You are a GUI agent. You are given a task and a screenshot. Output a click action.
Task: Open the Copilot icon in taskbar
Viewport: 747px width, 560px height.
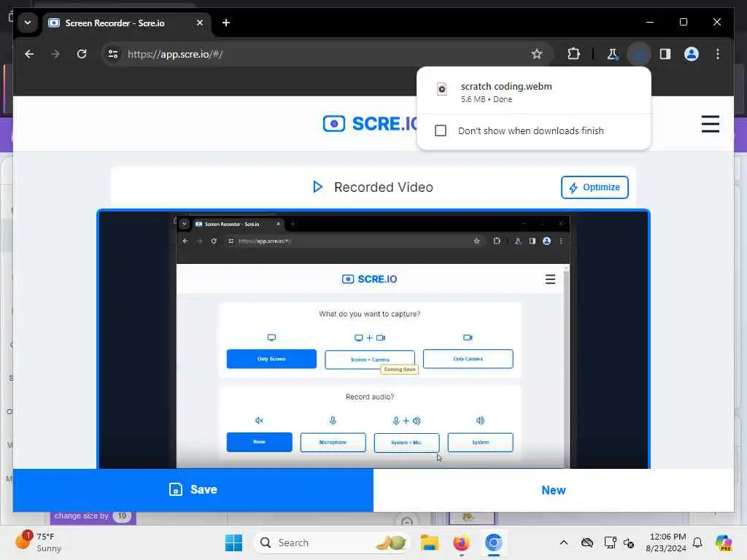pyautogui.click(x=723, y=542)
